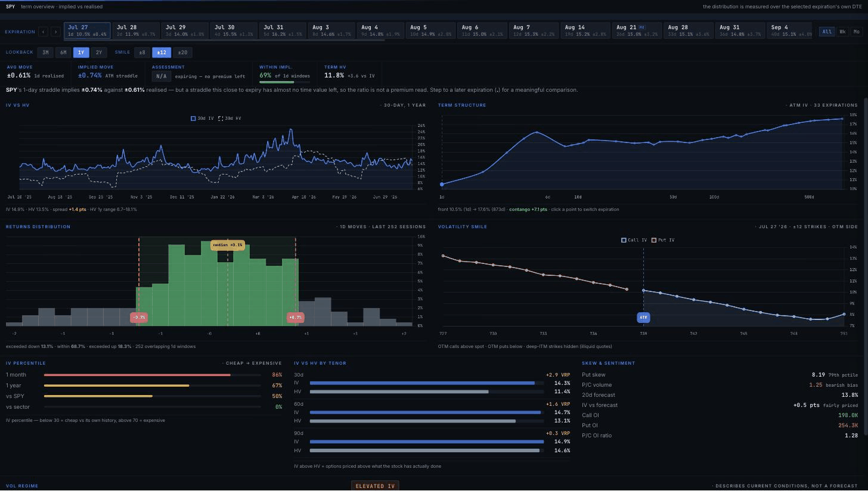Go to the previous expiration with the left arrow
This screenshot has width=868, height=491.
coord(43,32)
